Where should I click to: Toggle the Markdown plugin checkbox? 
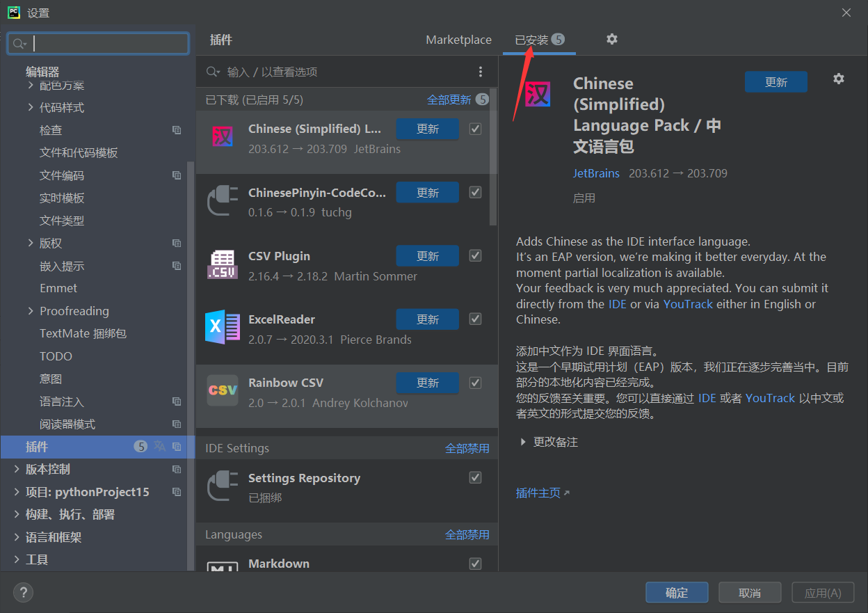tap(476, 563)
